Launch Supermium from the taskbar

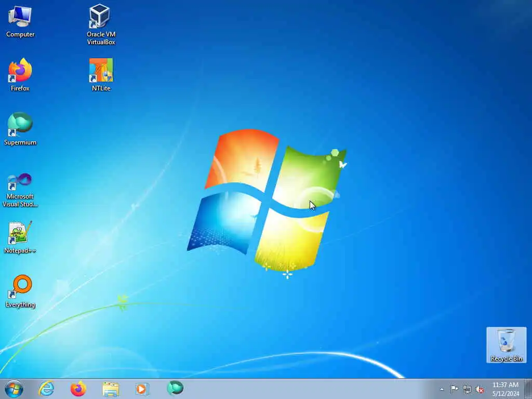coord(175,388)
